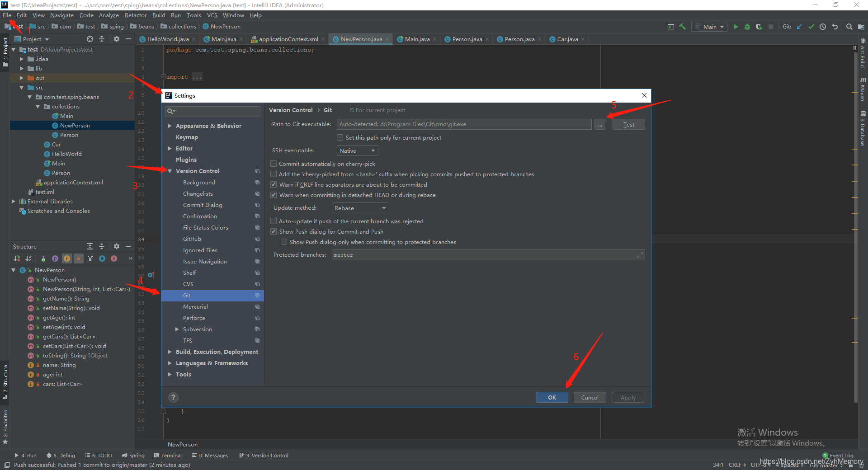The width and height of the screenshot is (868, 470).
Task: Click the Event Log indicator
Action: [838, 456]
